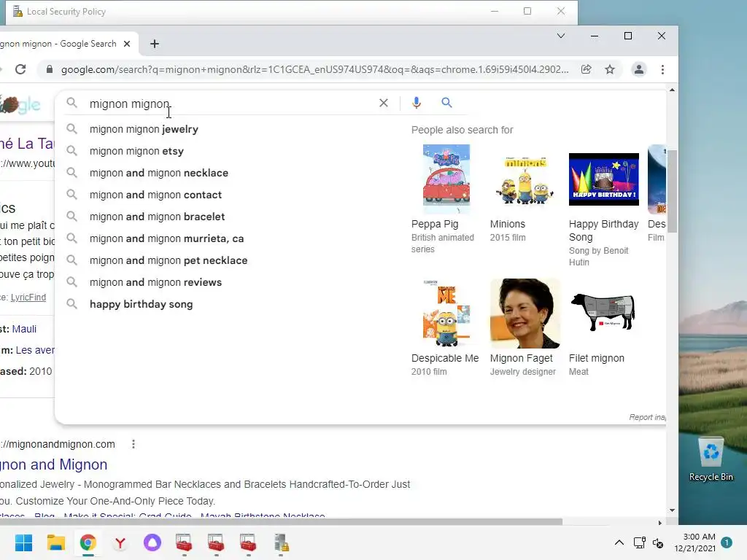This screenshot has width=747, height=560.
Task: Open the Mauli artist link
Action: pos(24,329)
